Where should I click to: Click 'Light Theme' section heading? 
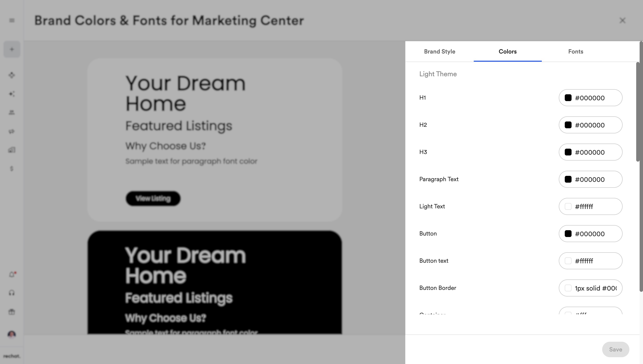[x=438, y=74]
